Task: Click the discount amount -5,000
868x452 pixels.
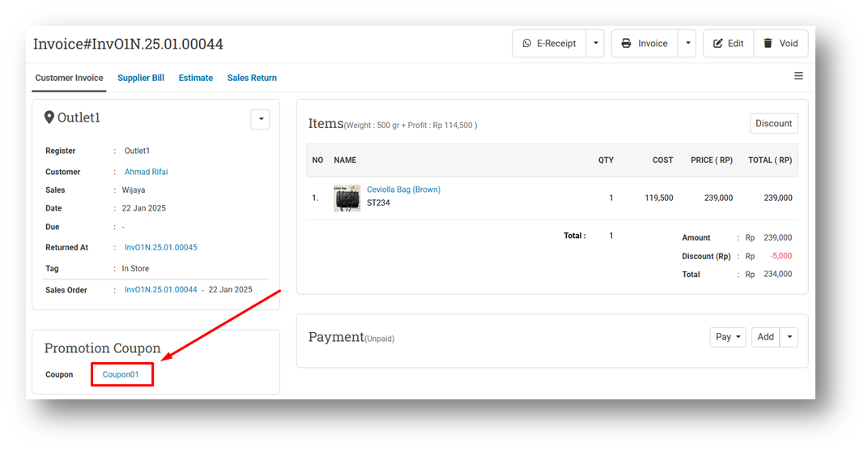Action: pos(781,256)
